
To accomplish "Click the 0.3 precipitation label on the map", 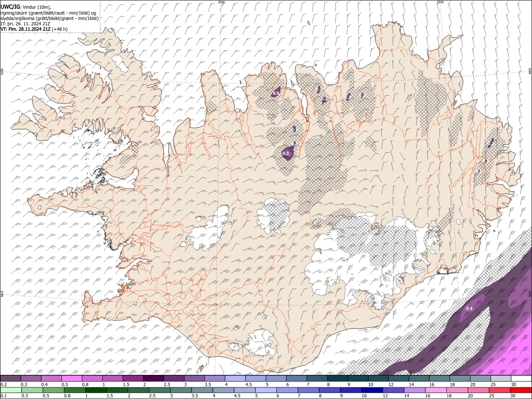I will point(286,154).
